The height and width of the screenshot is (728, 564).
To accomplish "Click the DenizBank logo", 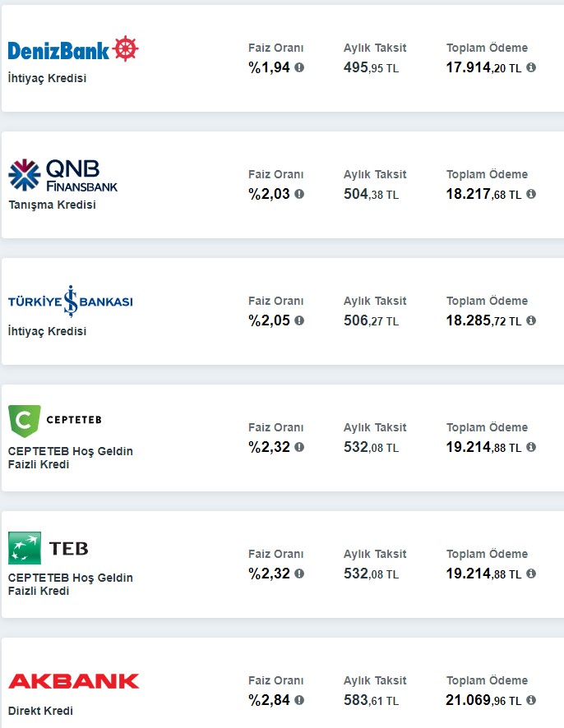I will point(73,48).
